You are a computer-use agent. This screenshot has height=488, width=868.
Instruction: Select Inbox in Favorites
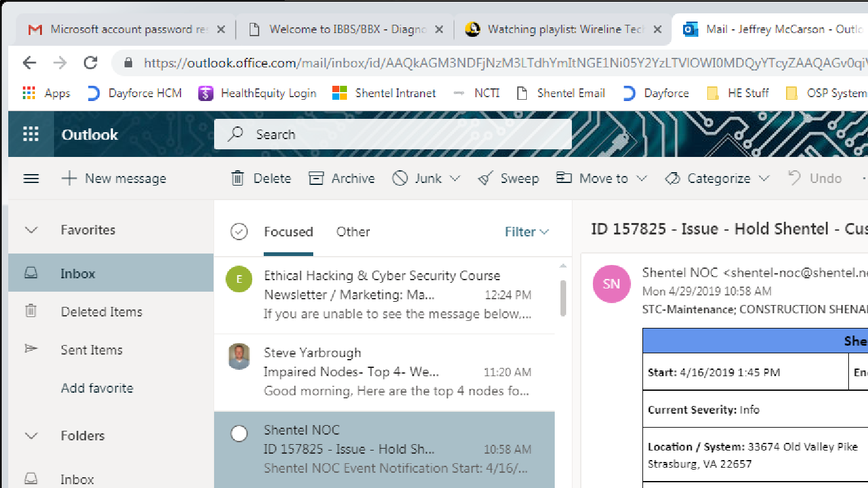(x=111, y=273)
